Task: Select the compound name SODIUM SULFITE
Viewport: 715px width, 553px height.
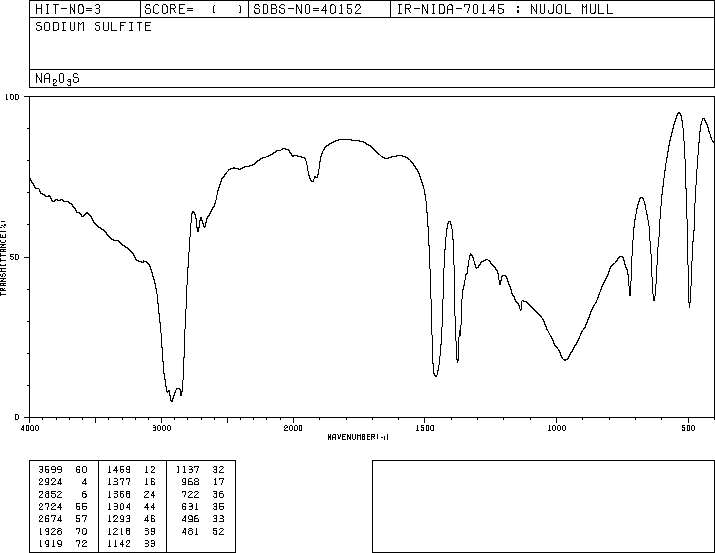Action: (93, 27)
